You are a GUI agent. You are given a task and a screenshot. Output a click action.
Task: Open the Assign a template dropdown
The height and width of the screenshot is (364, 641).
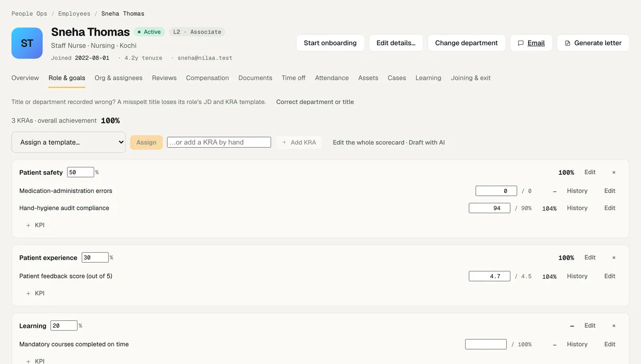click(x=69, y=142)
